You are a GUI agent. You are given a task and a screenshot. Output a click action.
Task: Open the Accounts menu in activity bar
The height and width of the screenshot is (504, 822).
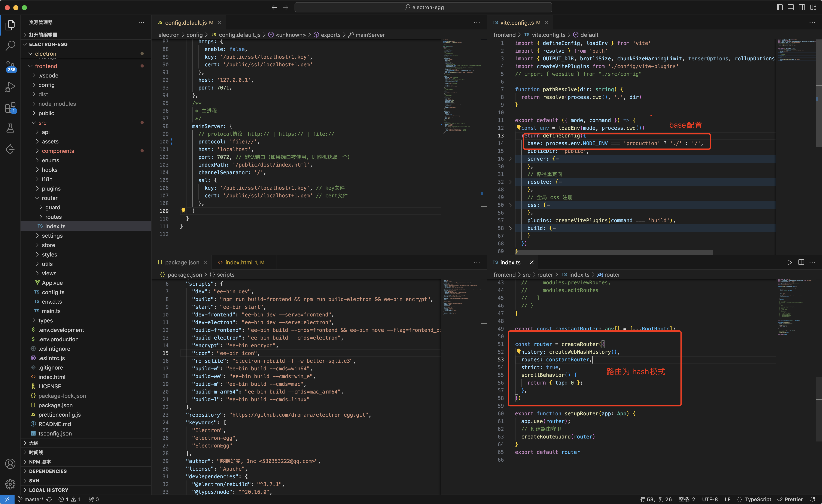(10, 464)
